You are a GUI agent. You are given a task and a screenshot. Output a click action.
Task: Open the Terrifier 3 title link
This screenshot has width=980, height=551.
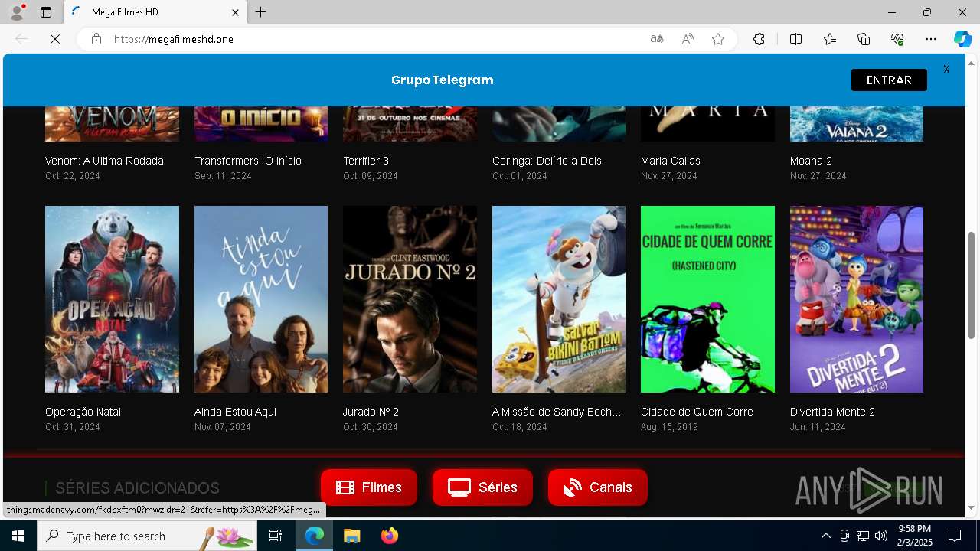[x=366, y=161]
